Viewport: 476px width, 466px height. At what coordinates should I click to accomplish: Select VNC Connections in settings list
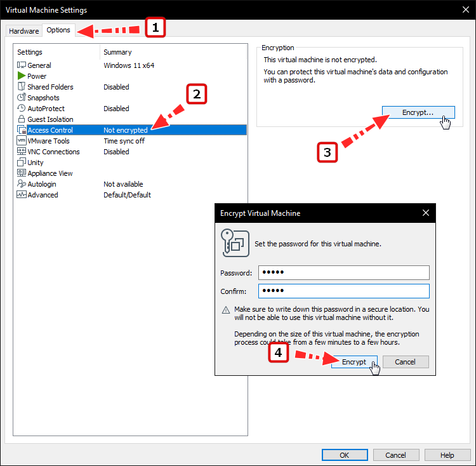point(131,152)
